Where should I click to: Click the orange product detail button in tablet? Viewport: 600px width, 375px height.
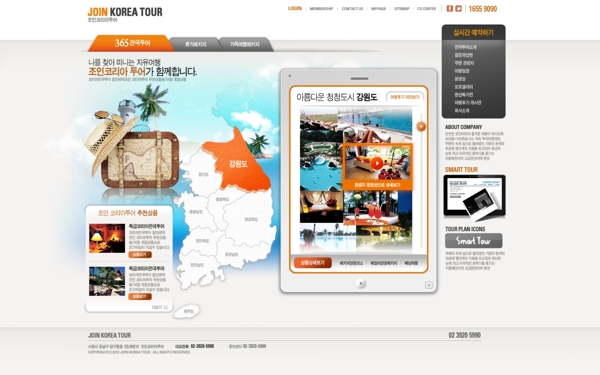[313, 263]
